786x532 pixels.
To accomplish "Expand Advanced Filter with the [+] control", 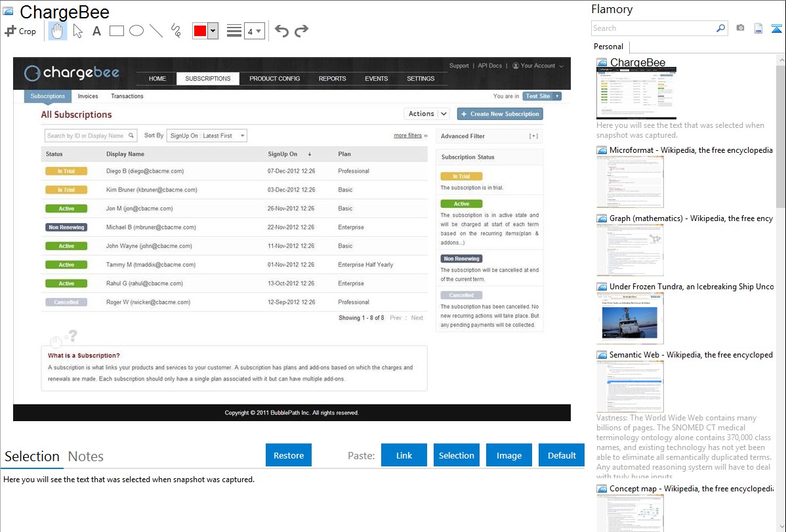I will 533,136.
